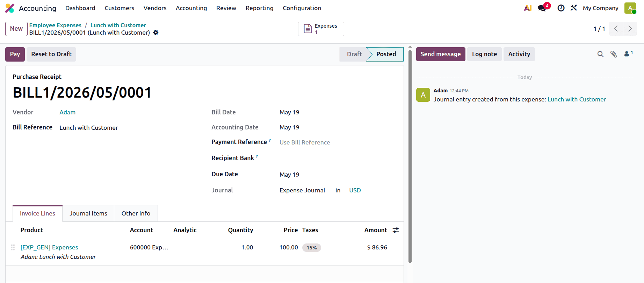Open the USD currency link

click(355, 190)
